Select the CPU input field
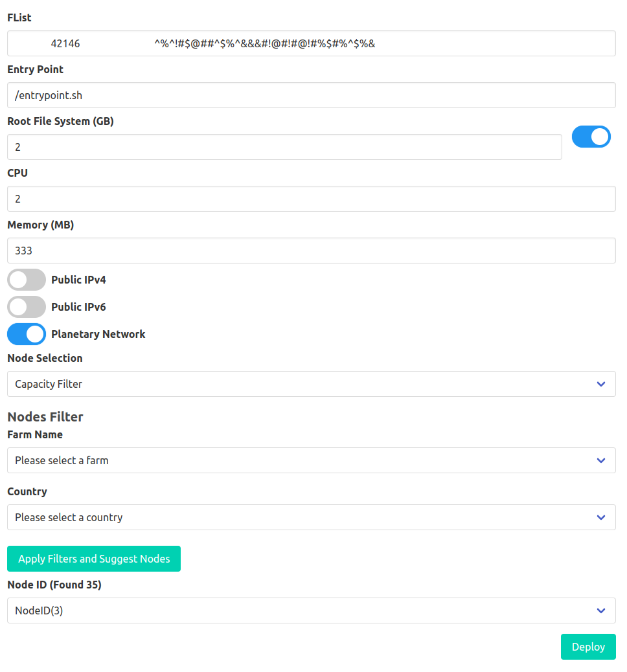Screen dimensions: 627x672 311,198
